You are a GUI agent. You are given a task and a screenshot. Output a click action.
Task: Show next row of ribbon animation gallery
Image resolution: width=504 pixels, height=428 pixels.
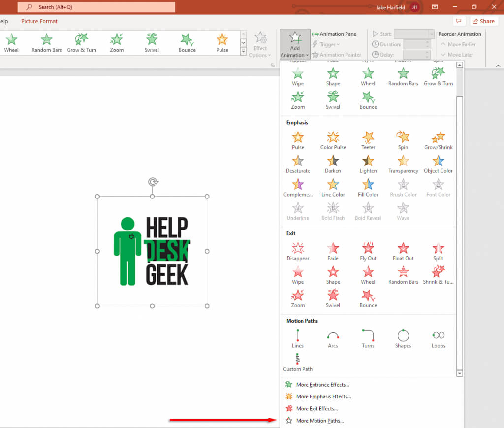243,43
